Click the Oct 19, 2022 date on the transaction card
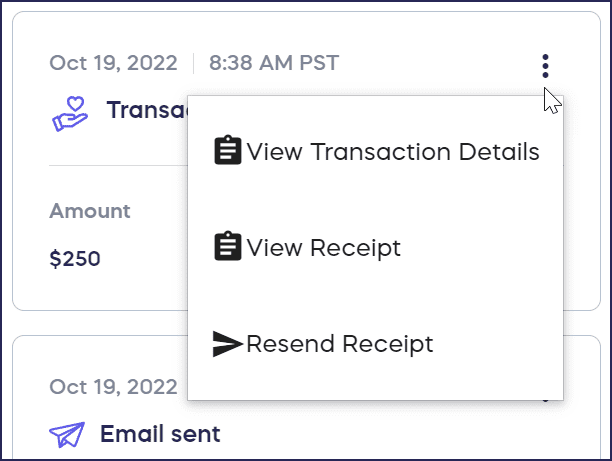612x461 pixels. 113,63
